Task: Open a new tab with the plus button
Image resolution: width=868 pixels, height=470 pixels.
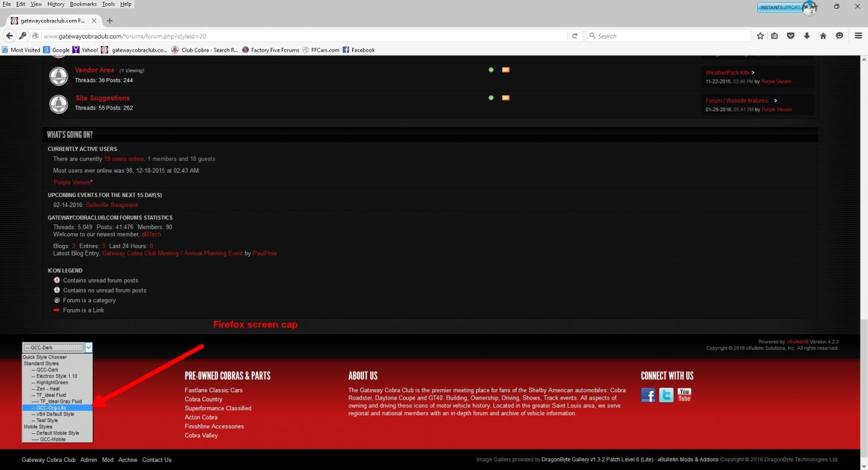Action: click(x=110, y=21)
